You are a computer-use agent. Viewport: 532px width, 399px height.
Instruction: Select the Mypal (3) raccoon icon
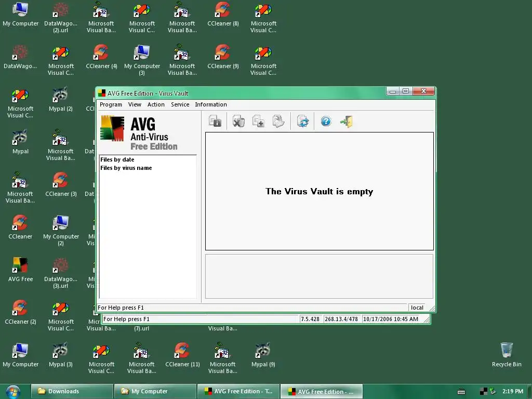coord(61,355)
